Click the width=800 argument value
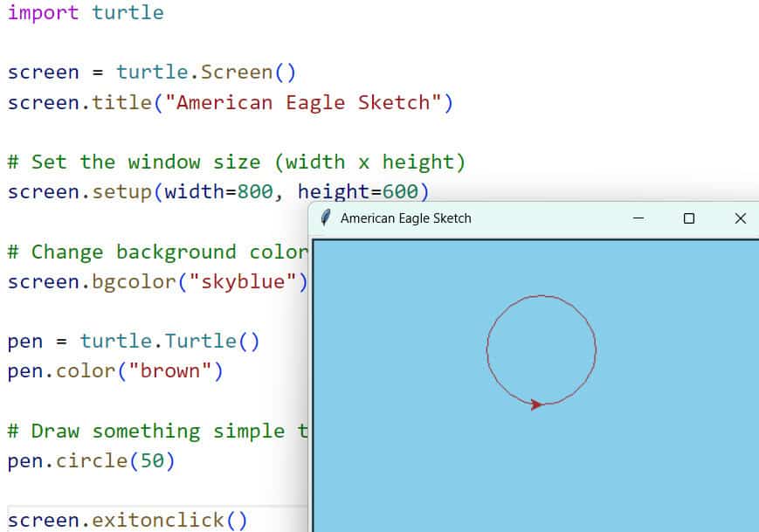This screenshot has width=759, height=532. 255,191
